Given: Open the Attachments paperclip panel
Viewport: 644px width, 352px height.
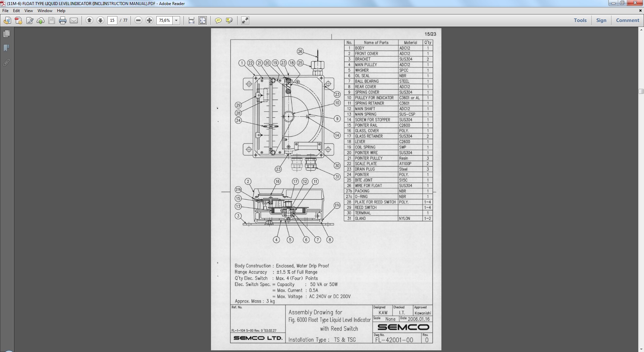Looking at the screenshot, I should click(6, 62).
